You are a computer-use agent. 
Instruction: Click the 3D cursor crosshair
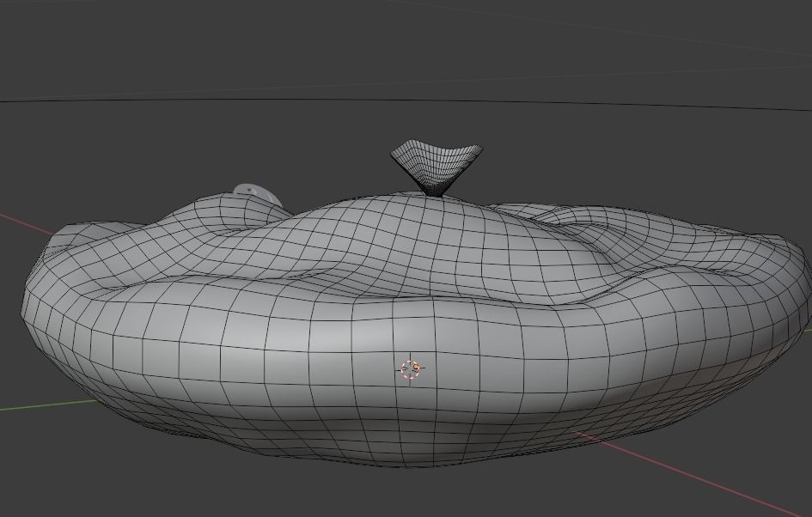pyautogui.click(x=412, y=369)
